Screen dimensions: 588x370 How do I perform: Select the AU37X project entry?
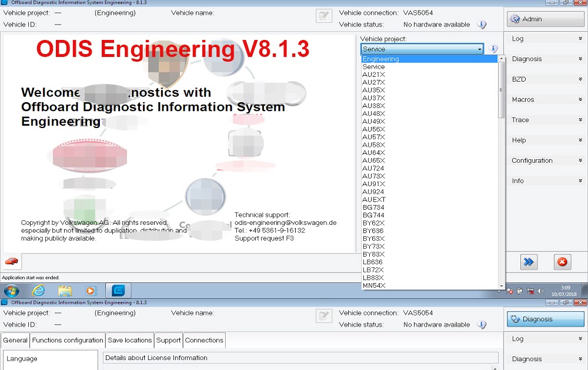coord(429,98)
